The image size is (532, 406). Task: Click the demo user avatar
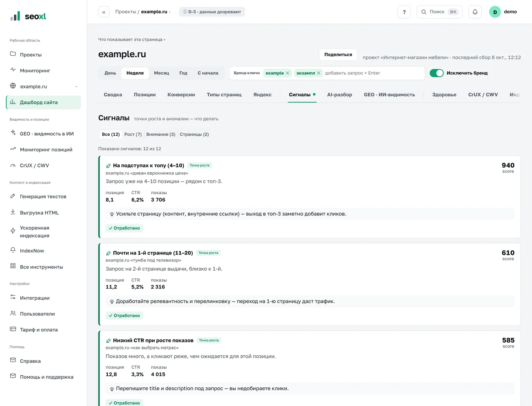tap(495, 12)
